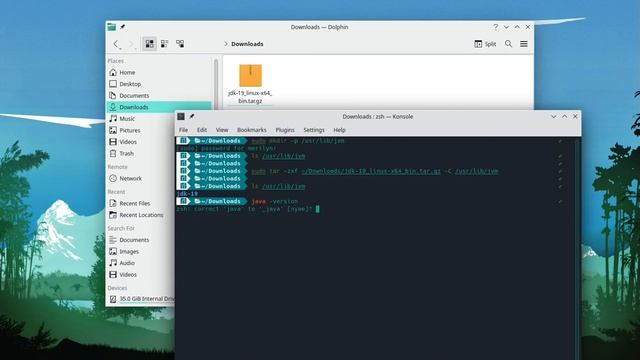Select the jdk-19_linux-x64_bin.tar.gz archive
The image size is (640, 360).
pyautogui.click(x=250, y=84)
